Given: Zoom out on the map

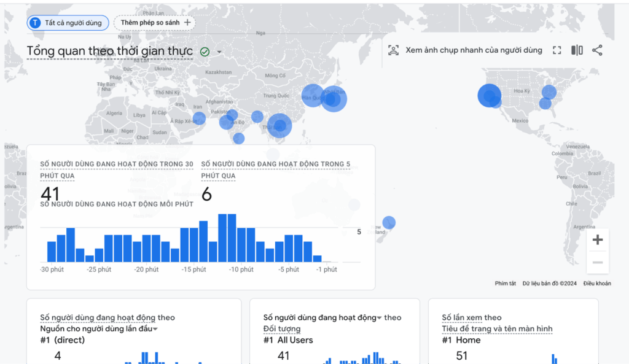Looking at the screenshot, I should [598, 263].
